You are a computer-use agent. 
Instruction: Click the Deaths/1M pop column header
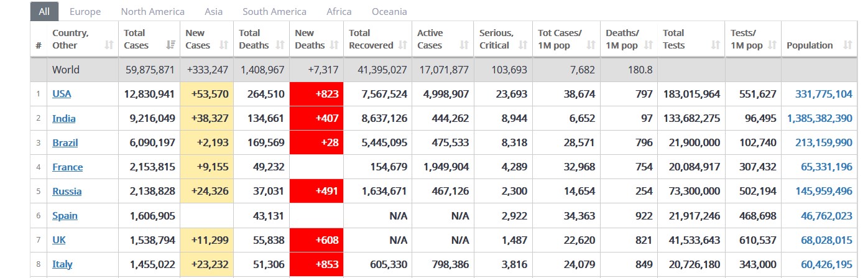[x=622, y=39]
